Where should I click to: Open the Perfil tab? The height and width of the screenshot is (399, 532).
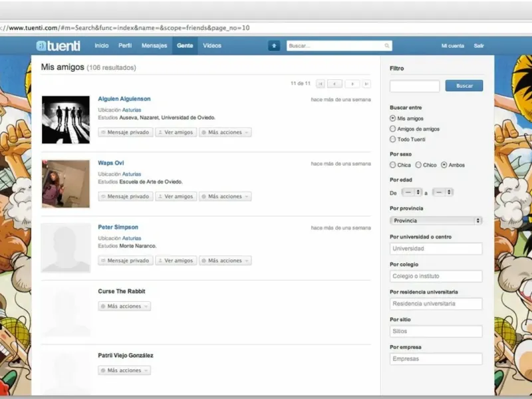point(125,46)
